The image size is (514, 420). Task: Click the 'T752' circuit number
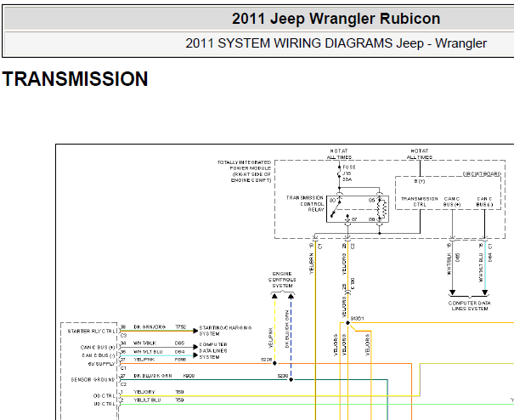pos(181,327)
